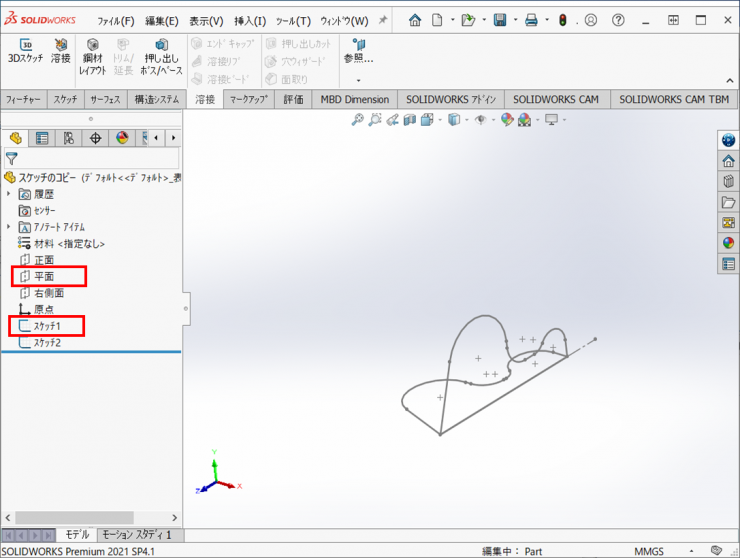
Task: Select スケッチ2 in the feature tree
Action: (x=47, y=342)
